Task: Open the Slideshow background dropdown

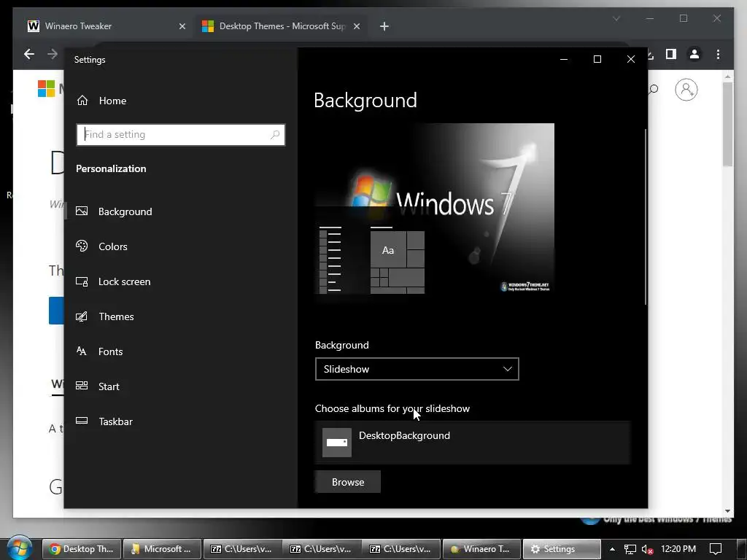Action: (417, 369)
